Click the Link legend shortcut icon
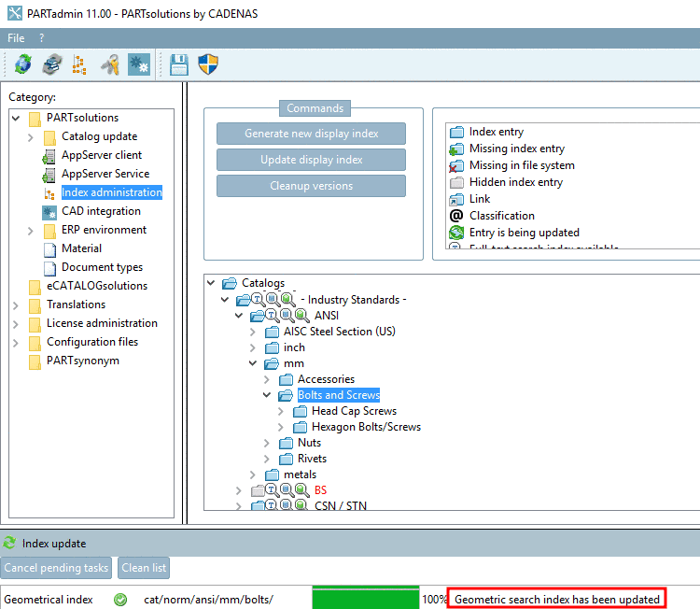 pyautogui.click(x=456, y=199)
